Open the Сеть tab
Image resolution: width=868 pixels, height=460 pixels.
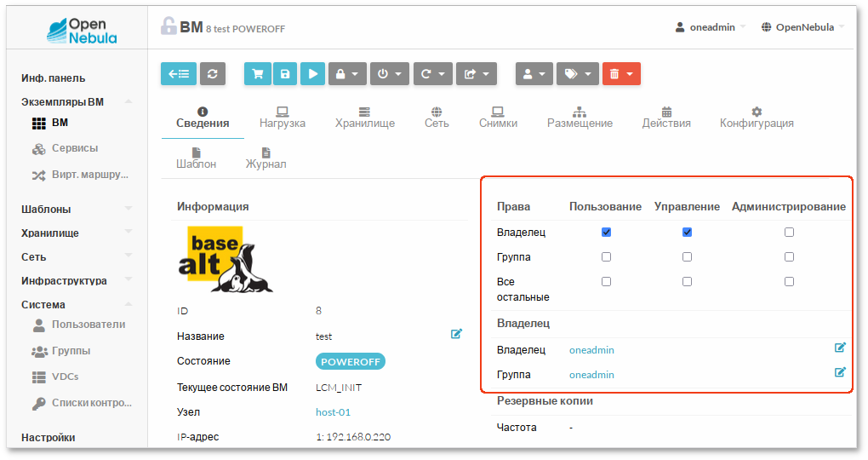pyautogui.click(x=437, y=118)
